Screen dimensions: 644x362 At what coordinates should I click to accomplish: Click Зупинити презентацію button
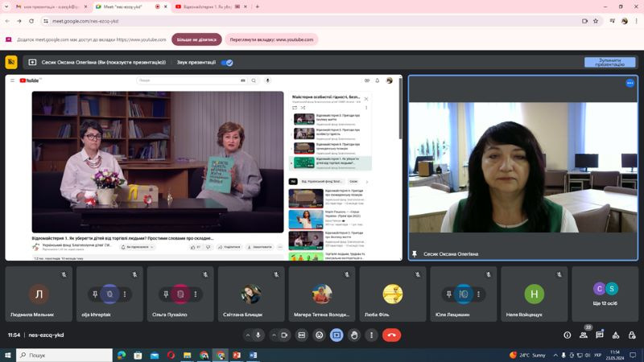coord(610,63)
